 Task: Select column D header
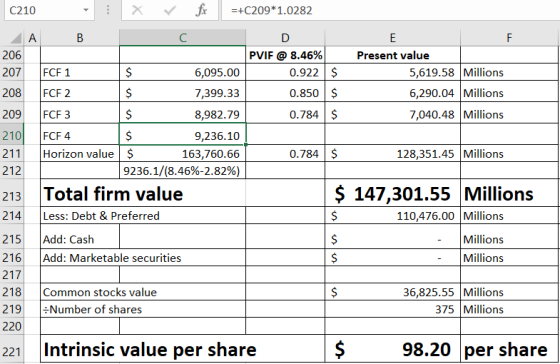[x=285, y=38]
